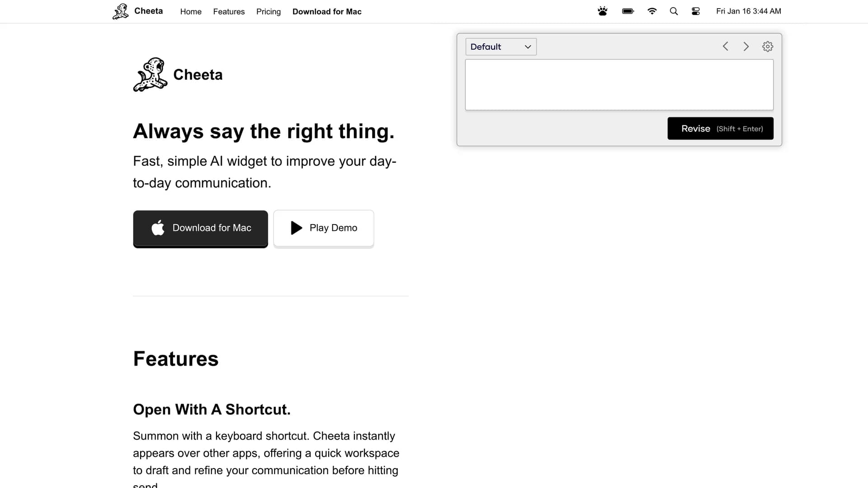The width and height of the screenshot is (868, 488).
Task: Open the Pricing page link
Action: coord(269,12)
